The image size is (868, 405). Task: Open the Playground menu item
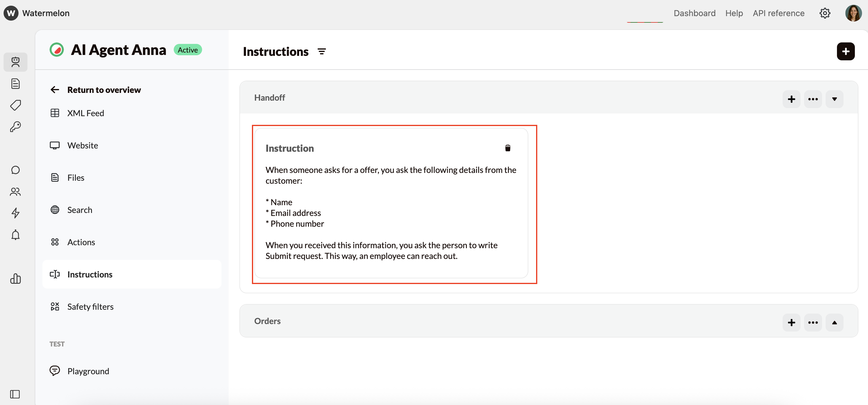[88, 371]
